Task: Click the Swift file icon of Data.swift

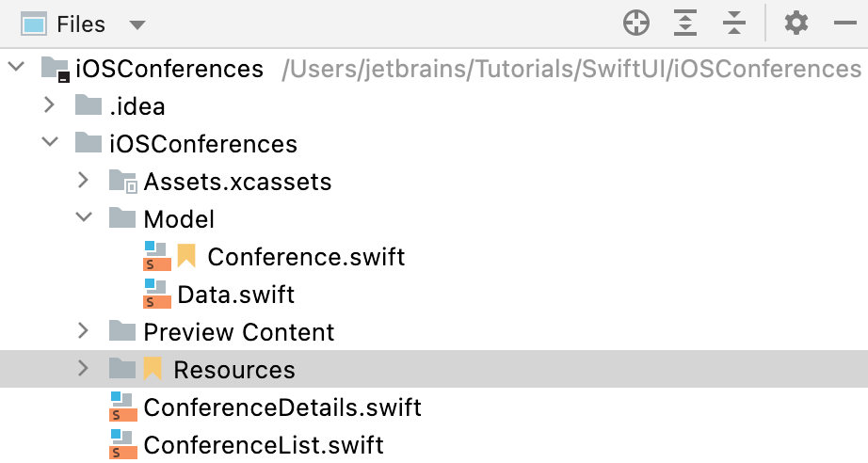Action: click(157, 294)
